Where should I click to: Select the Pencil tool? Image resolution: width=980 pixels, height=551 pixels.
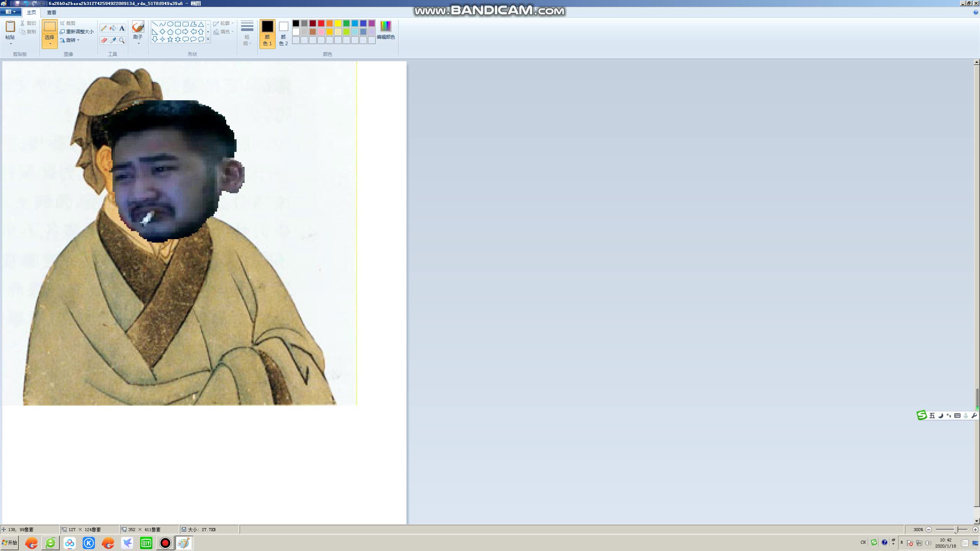coord(104,28)
